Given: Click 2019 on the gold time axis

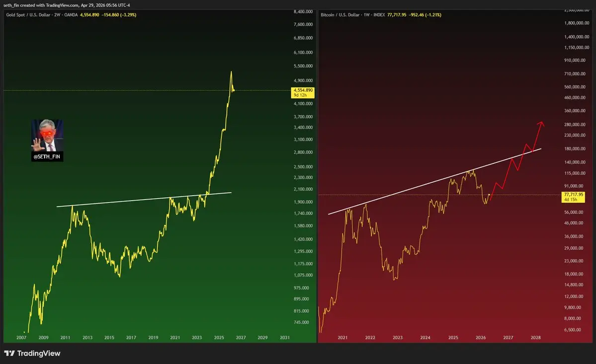Looking at the screenshot, I should click(x=153, y=337).
